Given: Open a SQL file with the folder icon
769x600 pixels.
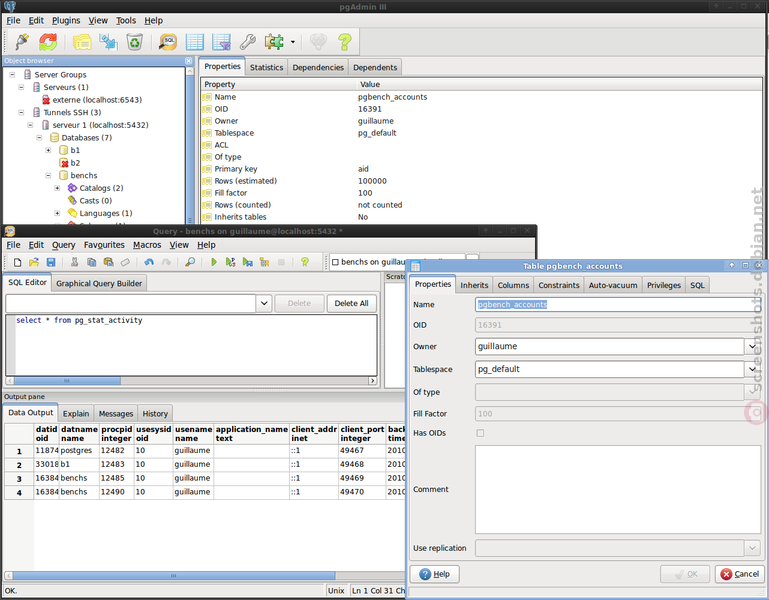Looking at the screenshot, I should (34, 262).
